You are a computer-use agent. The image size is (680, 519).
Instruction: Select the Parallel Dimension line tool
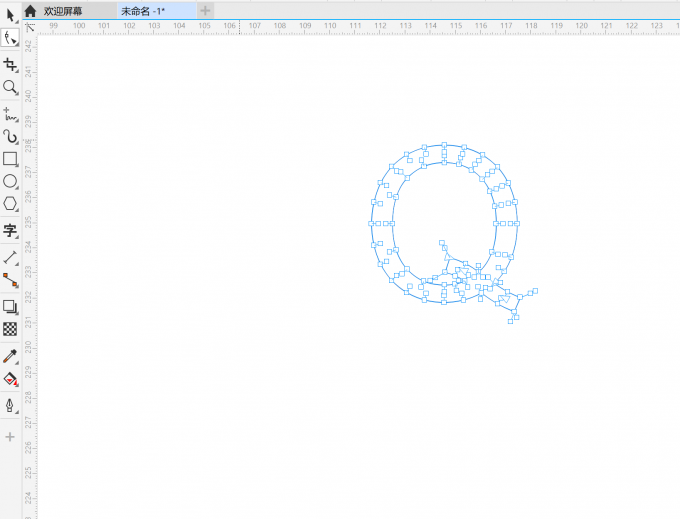coord(10,257)
